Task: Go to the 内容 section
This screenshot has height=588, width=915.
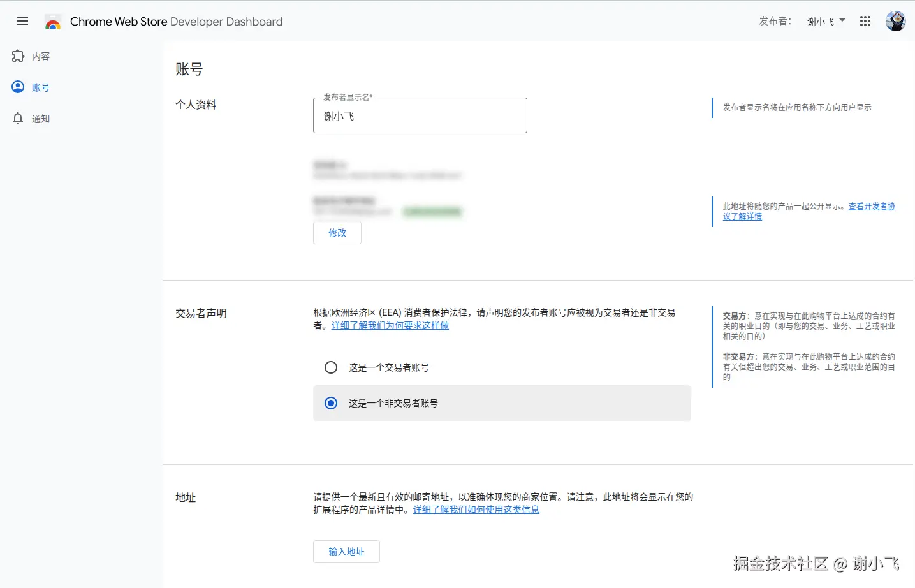Action: [x=40, y=55]
